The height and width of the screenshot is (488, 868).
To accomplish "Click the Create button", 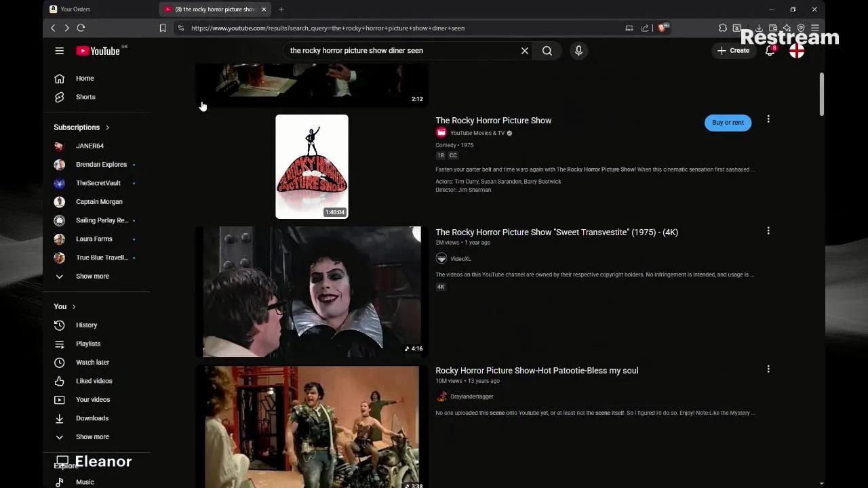I will (x=734, y=51).
